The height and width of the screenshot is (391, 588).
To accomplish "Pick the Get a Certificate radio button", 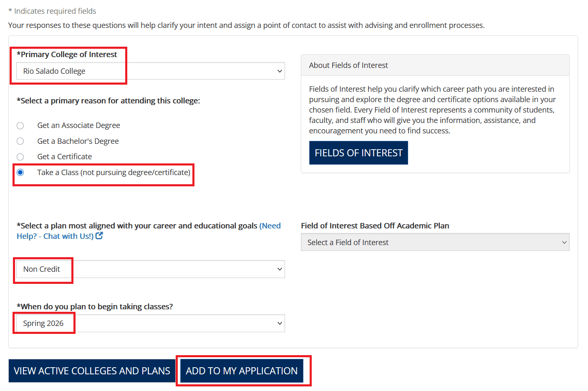I will (20, 157).
